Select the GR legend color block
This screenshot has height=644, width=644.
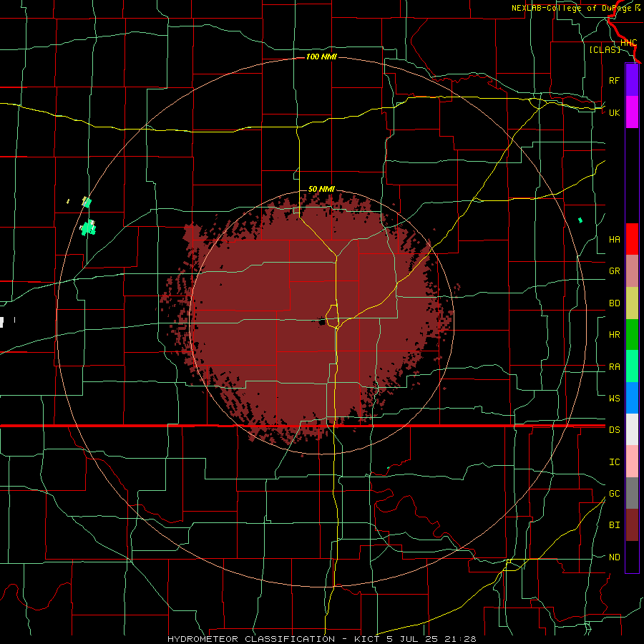[632, 271]
